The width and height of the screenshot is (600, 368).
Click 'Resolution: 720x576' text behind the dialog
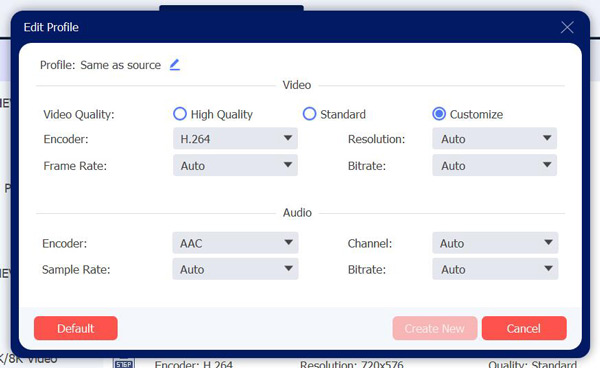352,364
